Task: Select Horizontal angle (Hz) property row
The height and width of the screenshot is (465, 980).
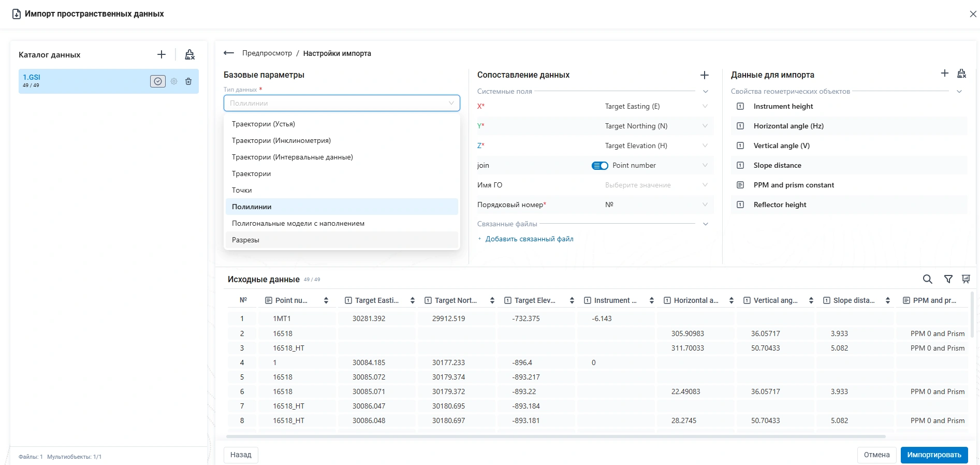Action: (849, 126)
